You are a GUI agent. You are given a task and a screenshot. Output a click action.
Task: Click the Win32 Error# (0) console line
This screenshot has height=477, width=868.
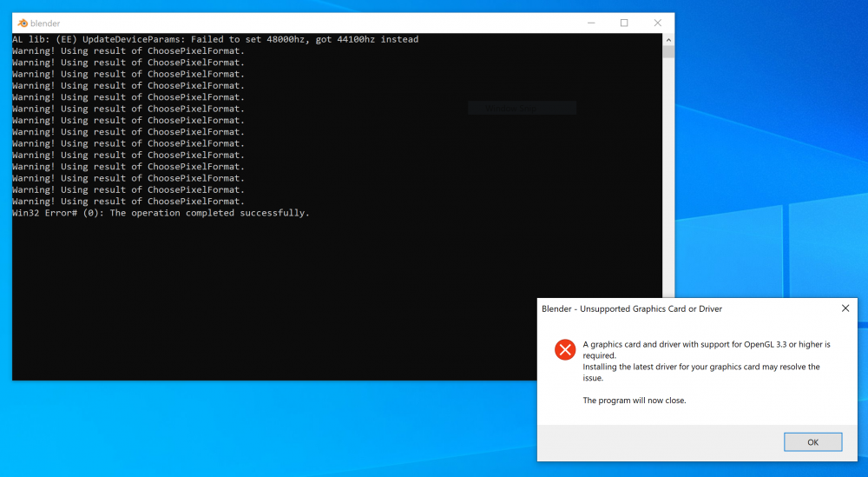(x=161, y=213)
